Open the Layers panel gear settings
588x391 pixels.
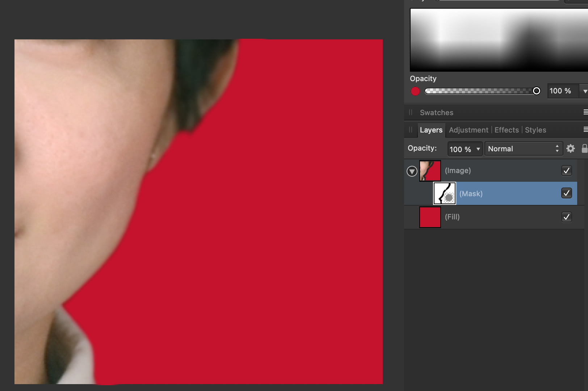point(571,148)
